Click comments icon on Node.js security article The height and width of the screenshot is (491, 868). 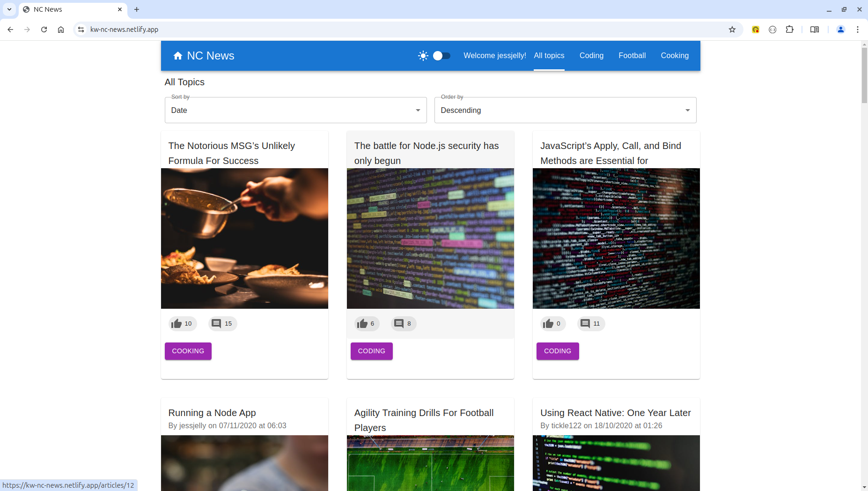click(x=399, y=324)
